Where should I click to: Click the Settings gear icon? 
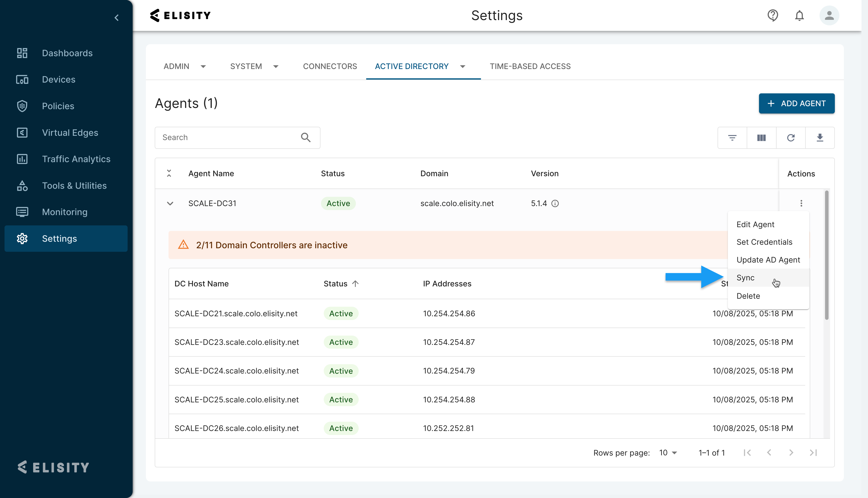22,238
